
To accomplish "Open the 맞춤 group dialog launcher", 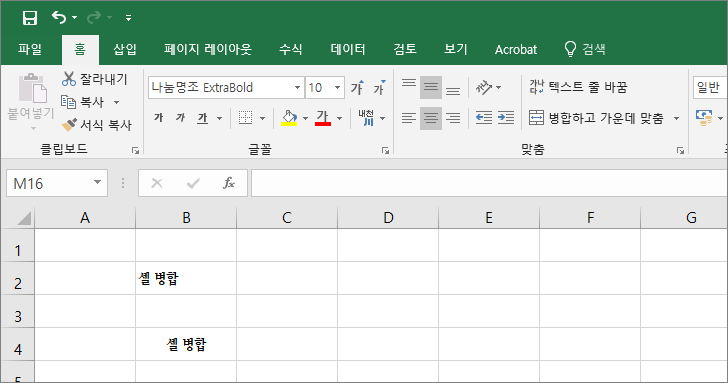I will 680,150.
